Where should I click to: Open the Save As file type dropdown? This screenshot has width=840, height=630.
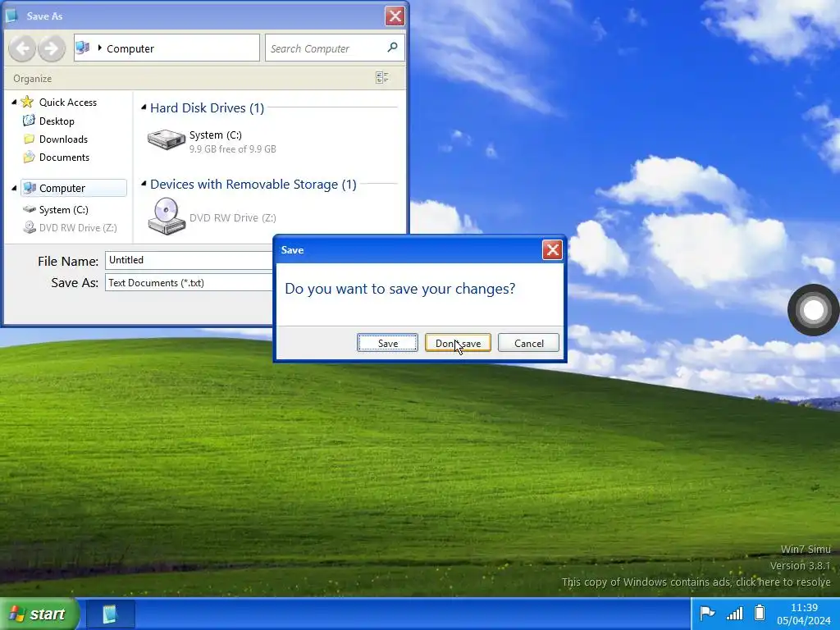pos(189,282)
